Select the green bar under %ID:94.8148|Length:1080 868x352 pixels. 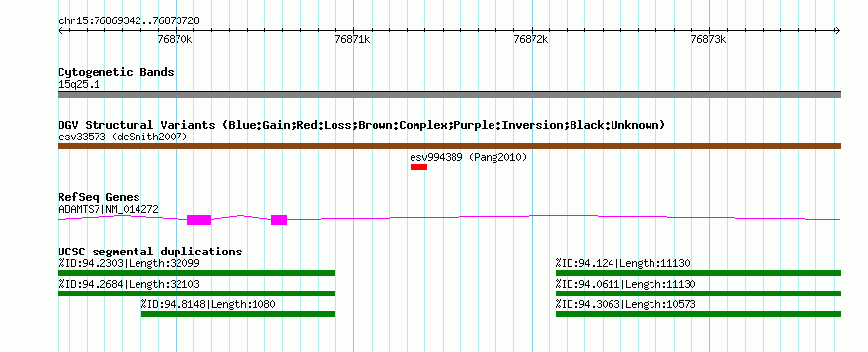238,314
